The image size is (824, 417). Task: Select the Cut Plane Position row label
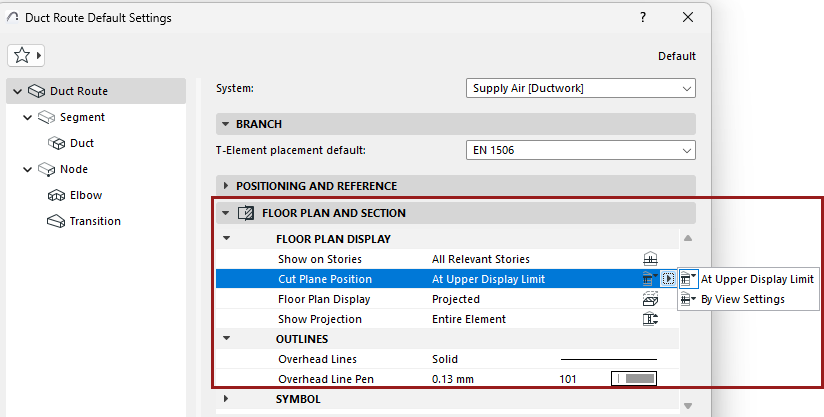point(325,279)
